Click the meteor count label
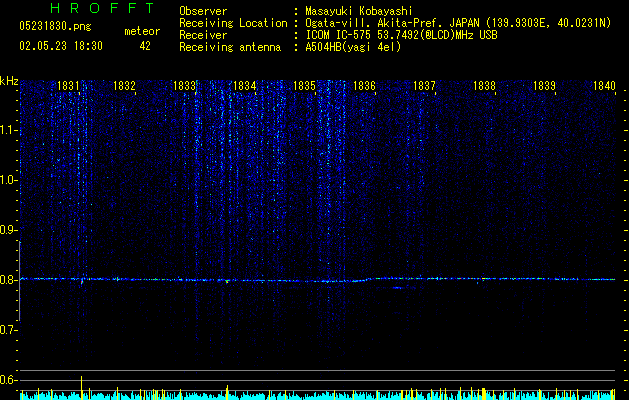Viewport: 629px width, 400px height. pyautogui.click(x=142, y=31)
